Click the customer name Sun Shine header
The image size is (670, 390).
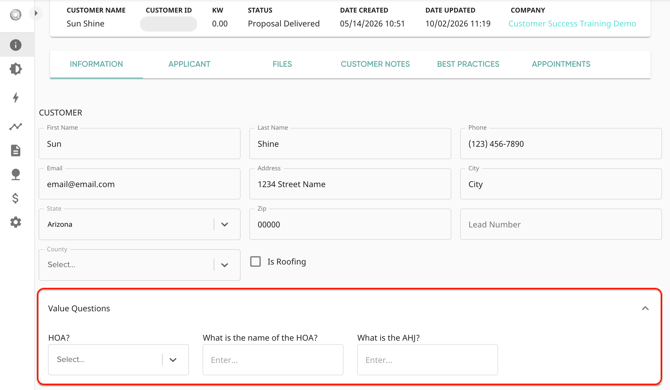85,24
